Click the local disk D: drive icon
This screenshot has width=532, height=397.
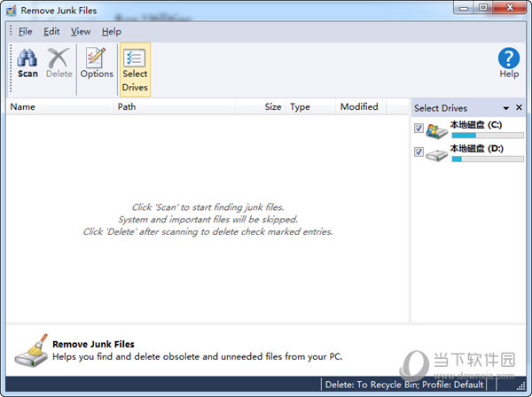[x=437, y=154]
